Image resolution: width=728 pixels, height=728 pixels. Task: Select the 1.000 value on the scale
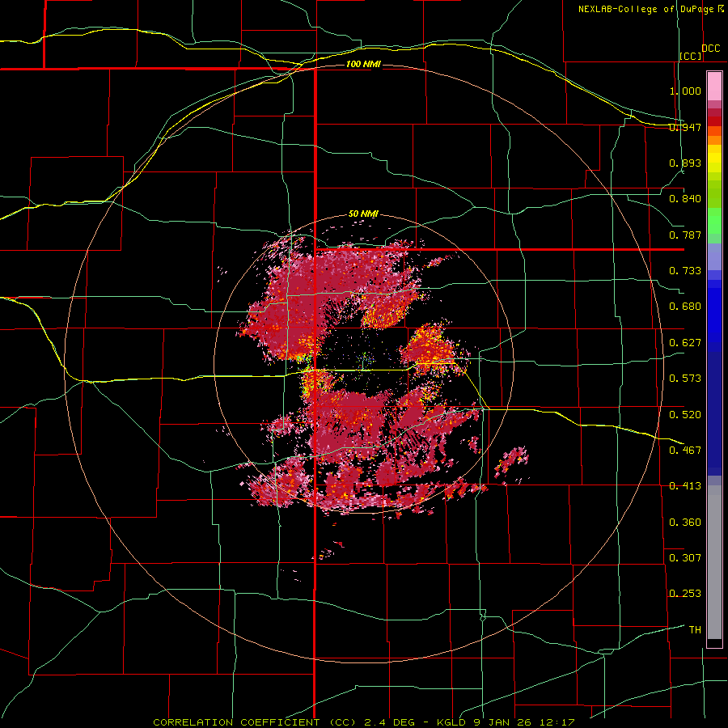tap(685, 91)
